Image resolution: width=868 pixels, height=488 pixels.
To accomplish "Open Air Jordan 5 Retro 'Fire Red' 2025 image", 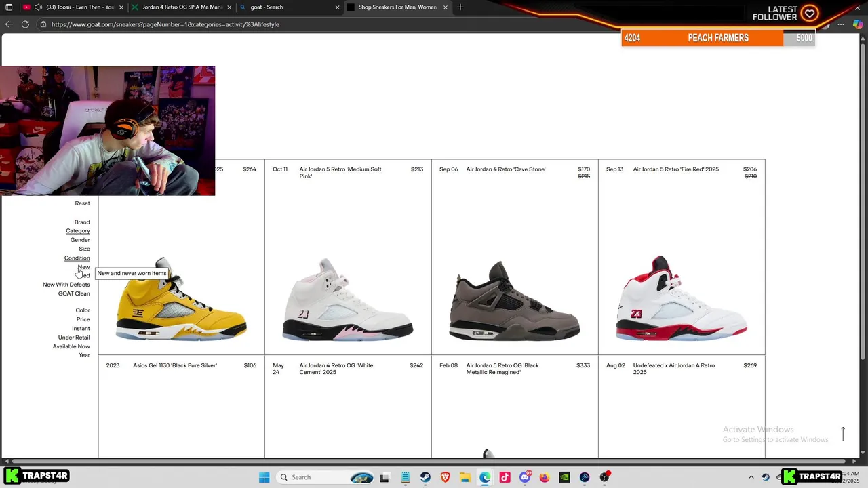I will pos(682,298).
